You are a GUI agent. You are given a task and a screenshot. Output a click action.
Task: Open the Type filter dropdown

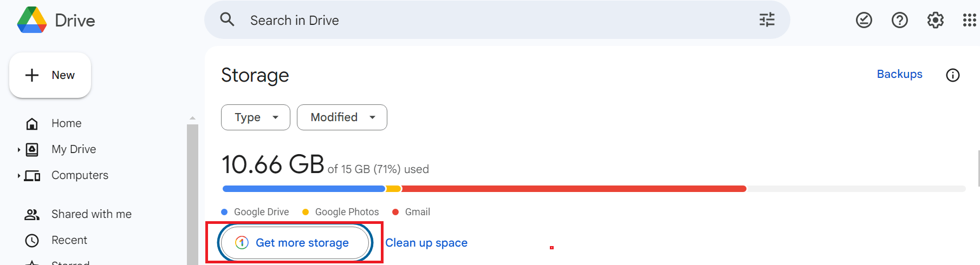[256, 117]
